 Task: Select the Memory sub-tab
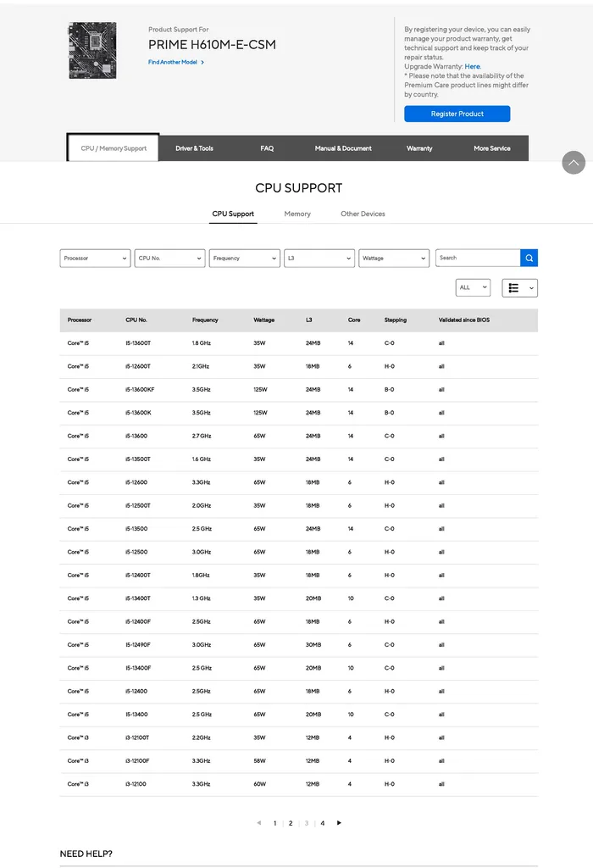pos(297,214)
